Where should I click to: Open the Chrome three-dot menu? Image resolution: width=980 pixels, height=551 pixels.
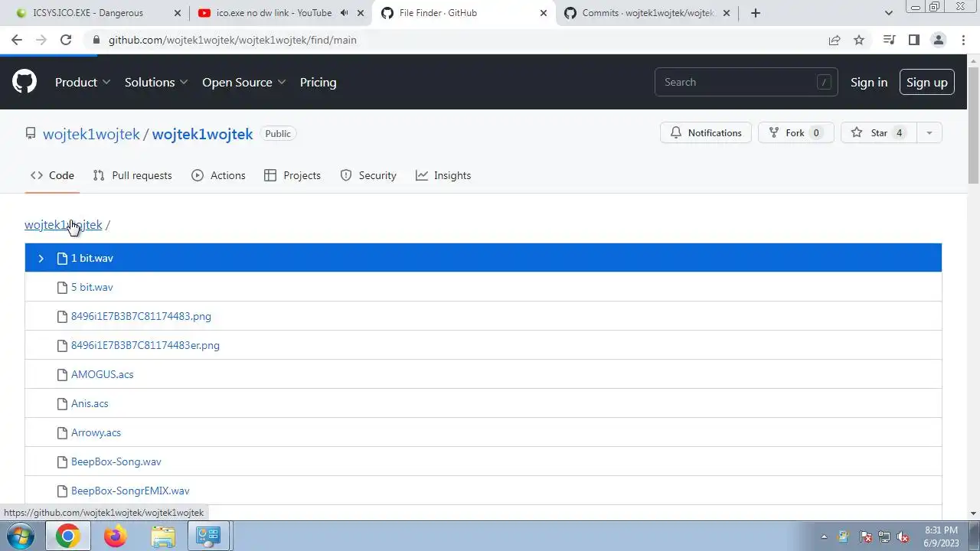point(962,40)
